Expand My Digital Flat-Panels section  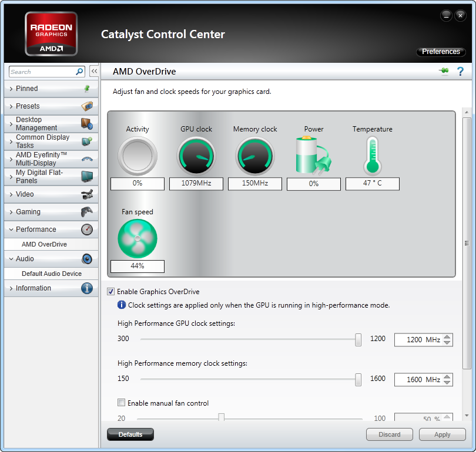(x=51, y=177)
